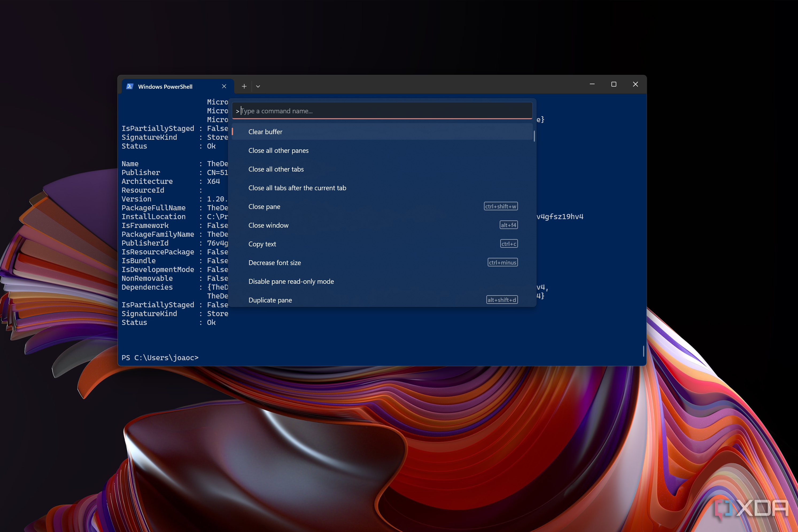Select Close all tabs after current tab
The height and width of the screenshot is (532, 798).
(297, 188)
